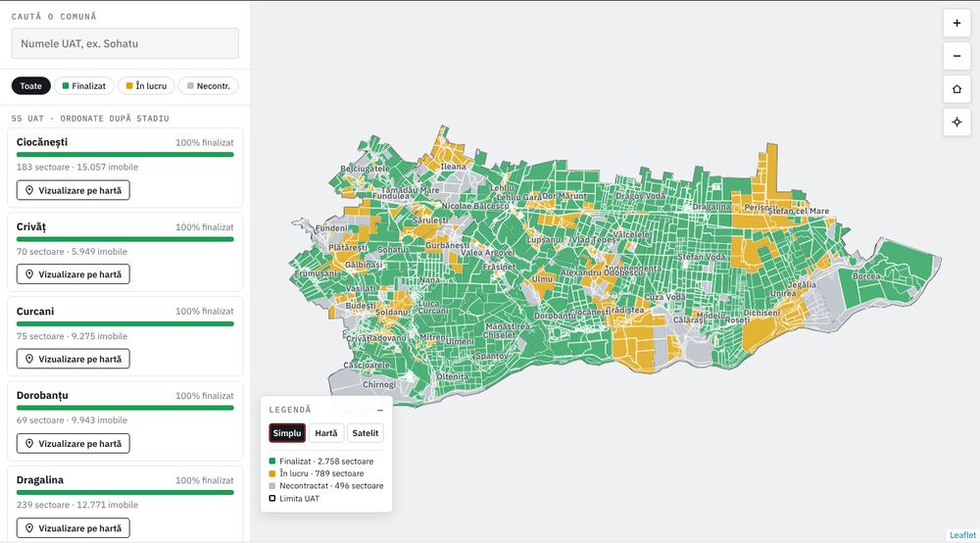View Dorobanțu on the map

tap(73, 444)
